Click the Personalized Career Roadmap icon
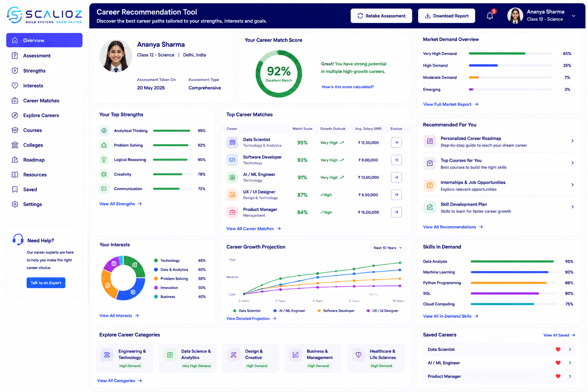The height and width of the screenshot is (392, 588). pyautogui.click(x=430, y=141)
